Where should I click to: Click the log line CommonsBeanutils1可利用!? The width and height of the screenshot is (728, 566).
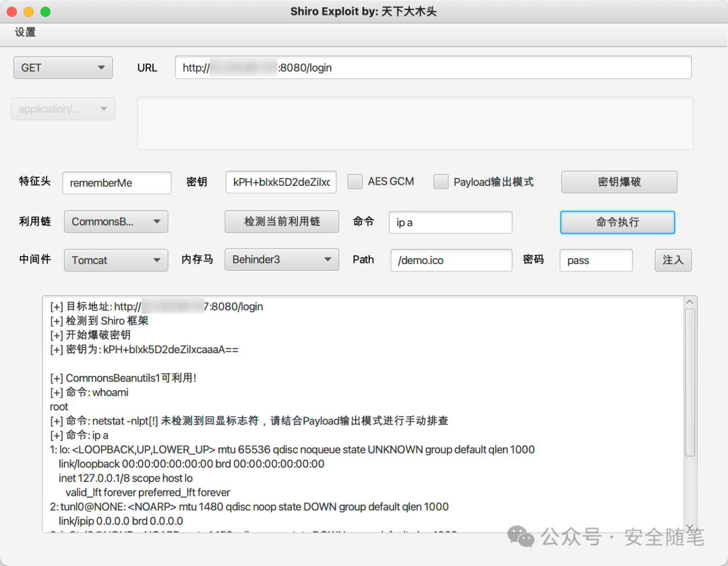(x=123, y=378)
